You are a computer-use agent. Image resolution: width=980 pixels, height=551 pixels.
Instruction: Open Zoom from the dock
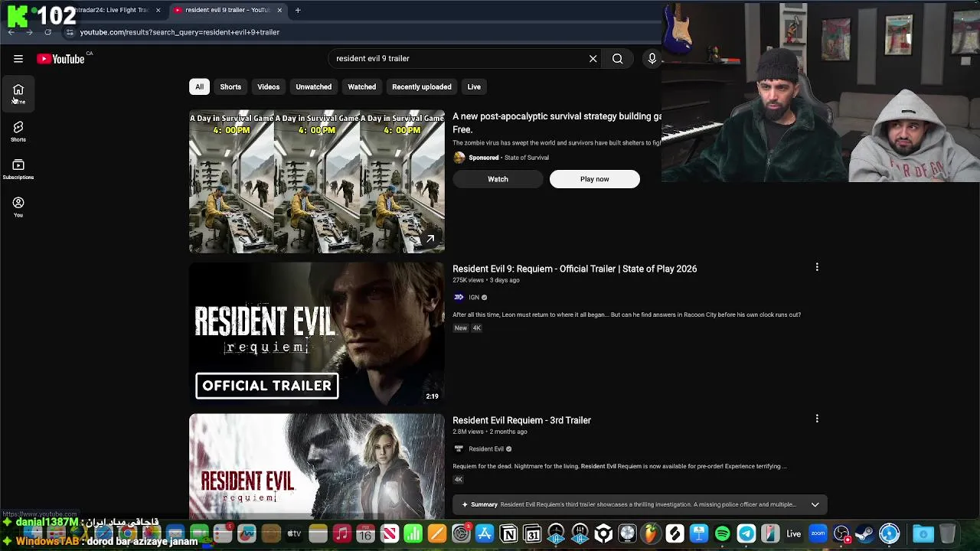[x=818, y=533]
